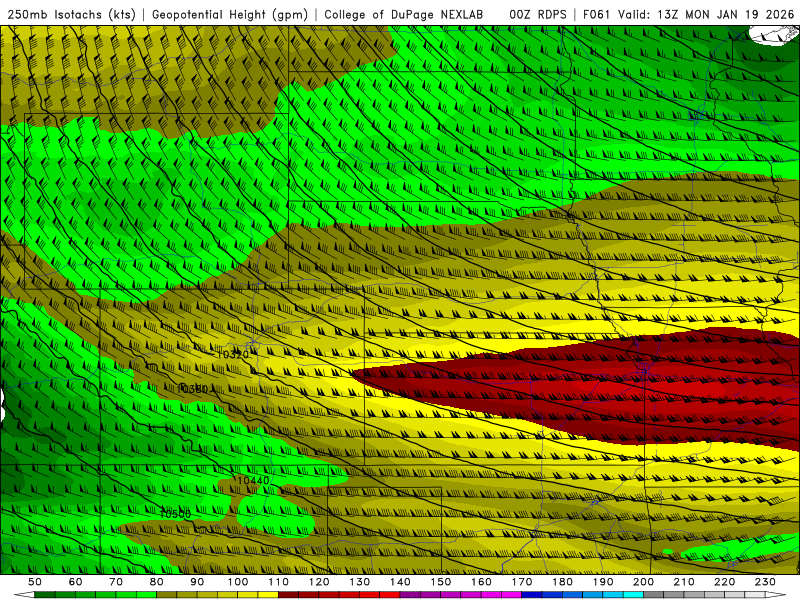Click the 60 value on the color scale
The image size is (800, 600).
75,582
